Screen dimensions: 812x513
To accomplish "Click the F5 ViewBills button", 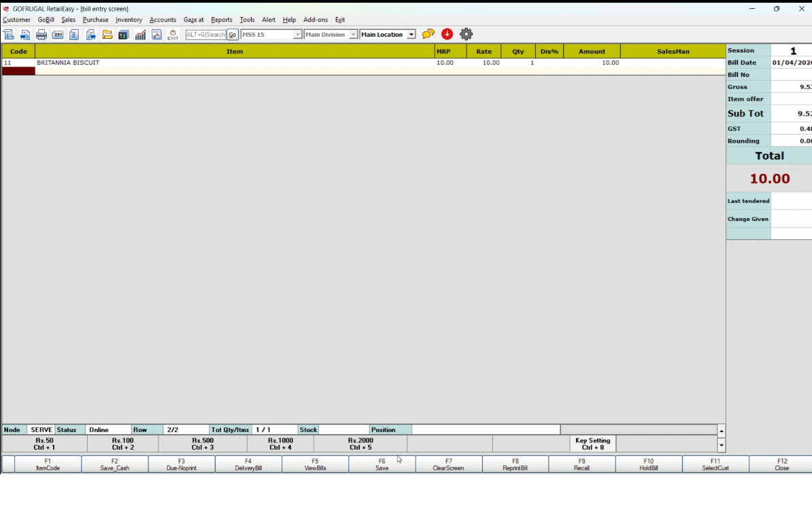I will [315, 464].
